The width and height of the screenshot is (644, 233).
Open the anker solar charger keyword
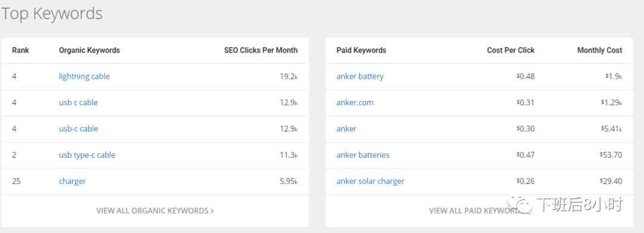(x=370, y=182)
